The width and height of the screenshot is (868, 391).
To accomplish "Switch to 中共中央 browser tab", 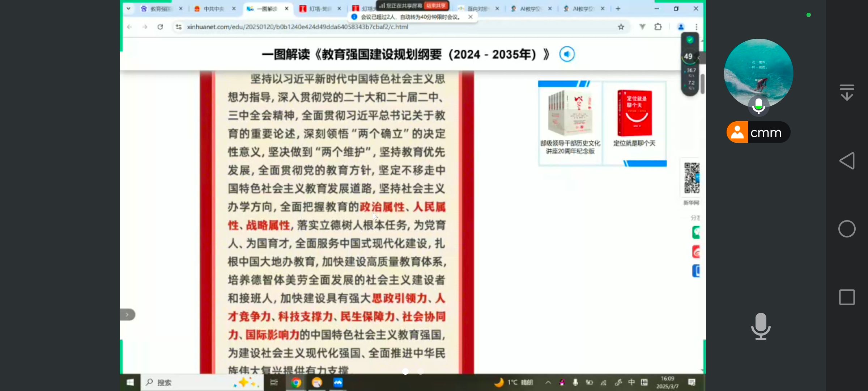I will click(214, 9).
